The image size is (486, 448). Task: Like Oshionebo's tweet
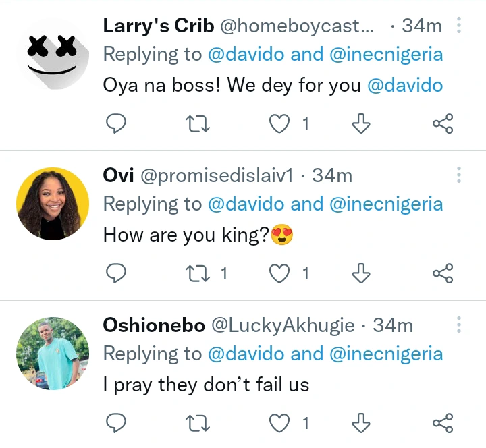tap(280, 423)
